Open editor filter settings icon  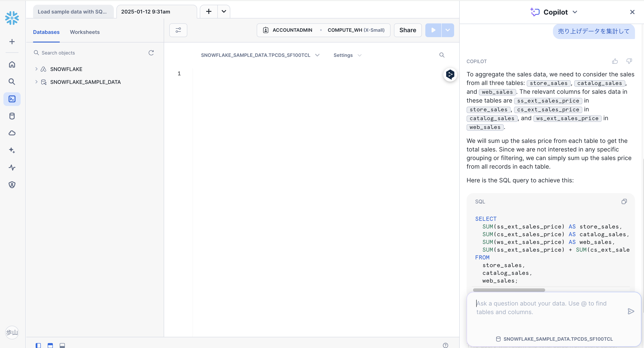[178, 30]
